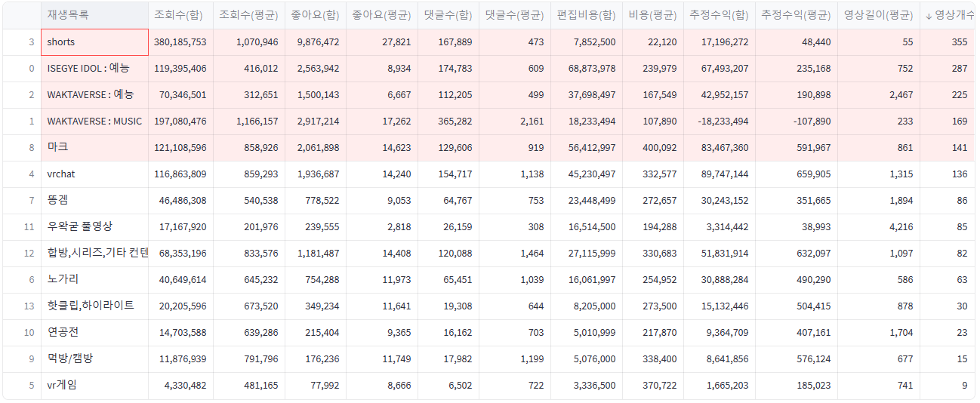980x403 pixels.
Task: Click the video count 287 cell
Action: point(948,69)
